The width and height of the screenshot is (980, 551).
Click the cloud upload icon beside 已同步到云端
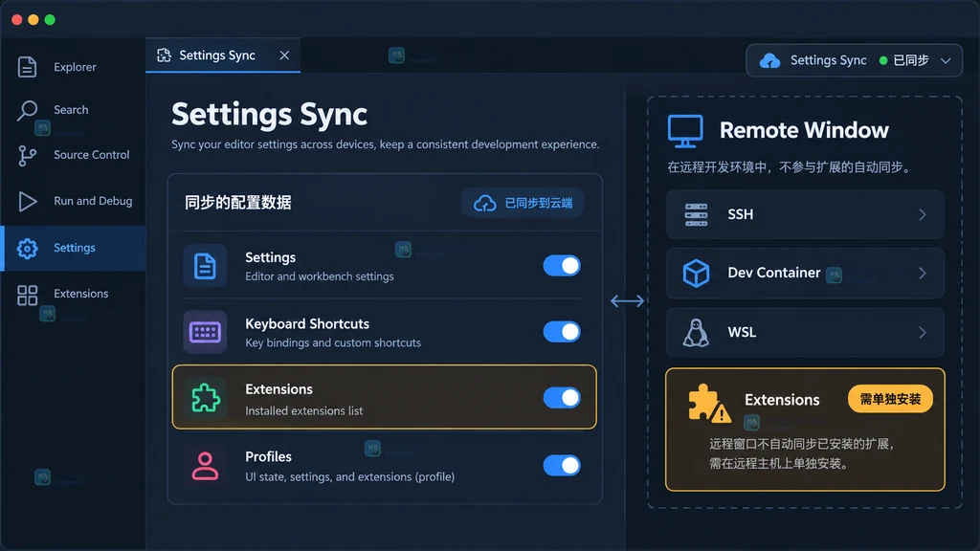[485, 203]
